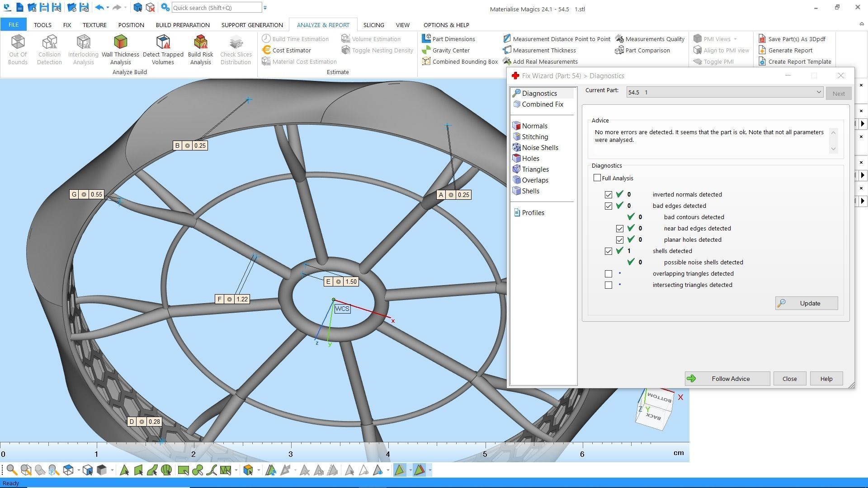Switch to the SUPPORT GENERATION tab
The width and height of the screenshot is (868, 488).
tap(252, 25)
